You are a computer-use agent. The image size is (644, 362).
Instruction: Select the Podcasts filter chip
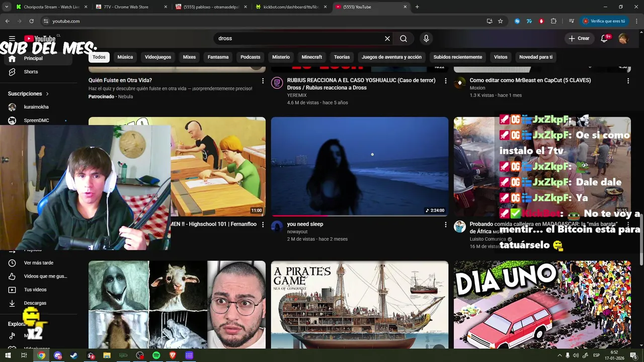(x=250, y=57)
